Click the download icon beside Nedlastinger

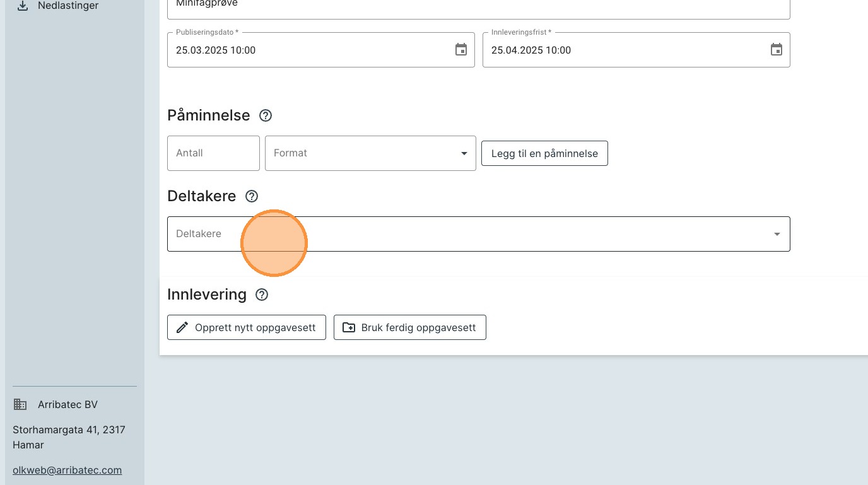[23, 6]
